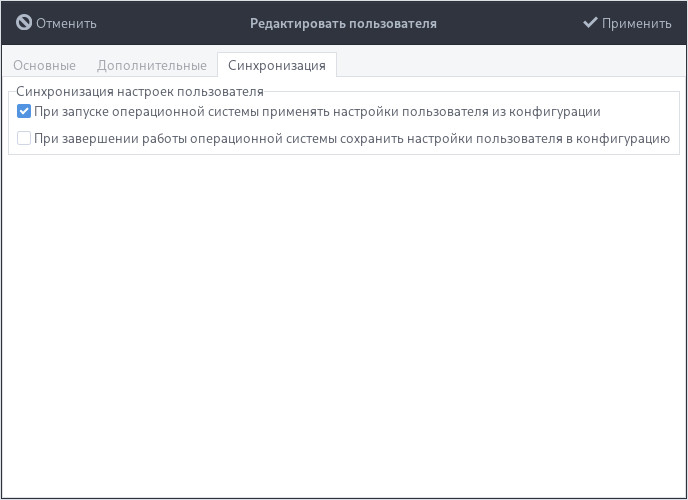Click header space between Отменить and the title
Image resolution: width=688 pixels, height=500 pixels.
170,22
